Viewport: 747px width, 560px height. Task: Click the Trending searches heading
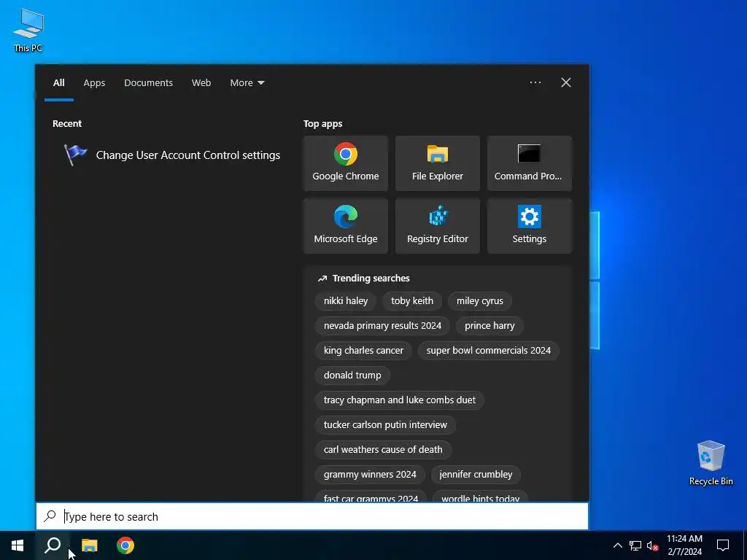pos(371,278)
